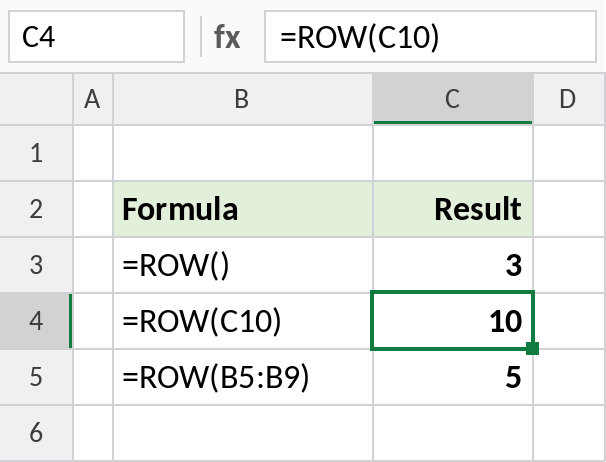Image resolution: width=606 pixels, height=462 pixels.
Task: Select the result cell showing 3
Action: click(453, 265)
